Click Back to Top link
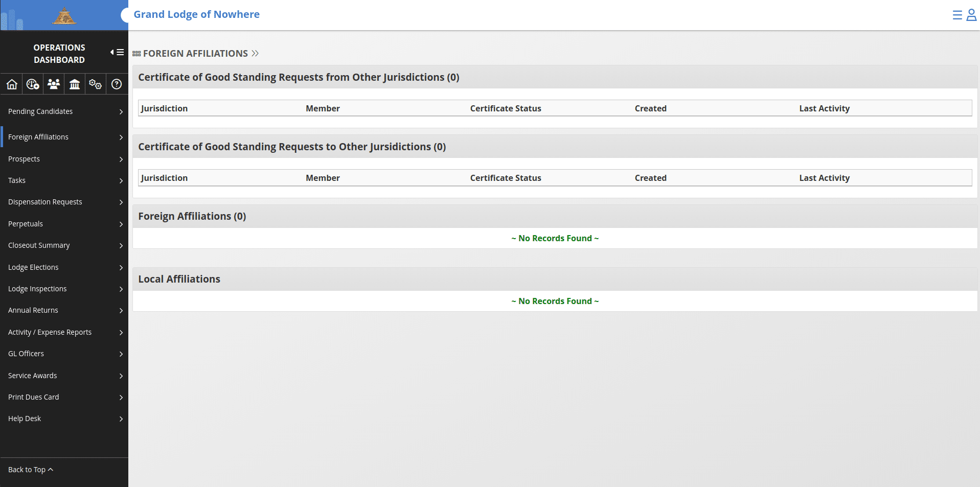The image size is (980, 487). pyautogui.click(x=31, y=470)
